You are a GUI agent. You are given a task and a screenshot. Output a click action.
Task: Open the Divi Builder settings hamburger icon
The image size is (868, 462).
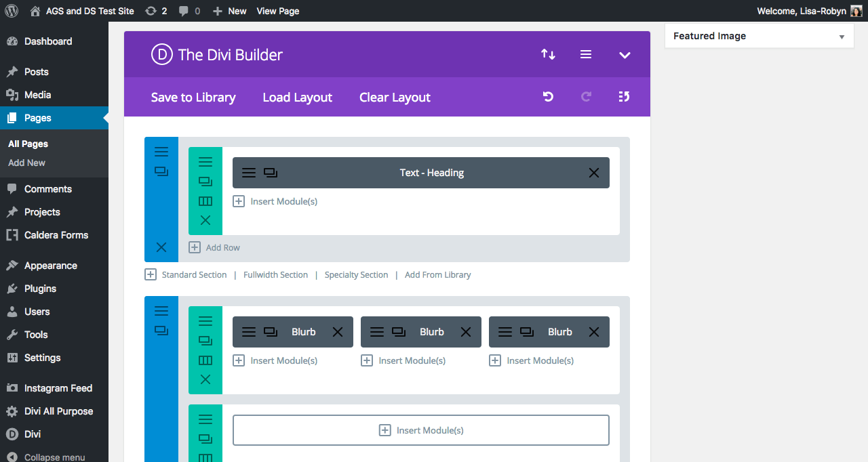tap(586, 55)
